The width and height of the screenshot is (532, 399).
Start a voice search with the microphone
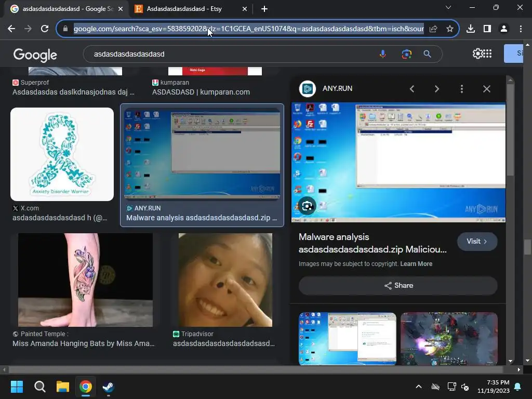[383, 54]
